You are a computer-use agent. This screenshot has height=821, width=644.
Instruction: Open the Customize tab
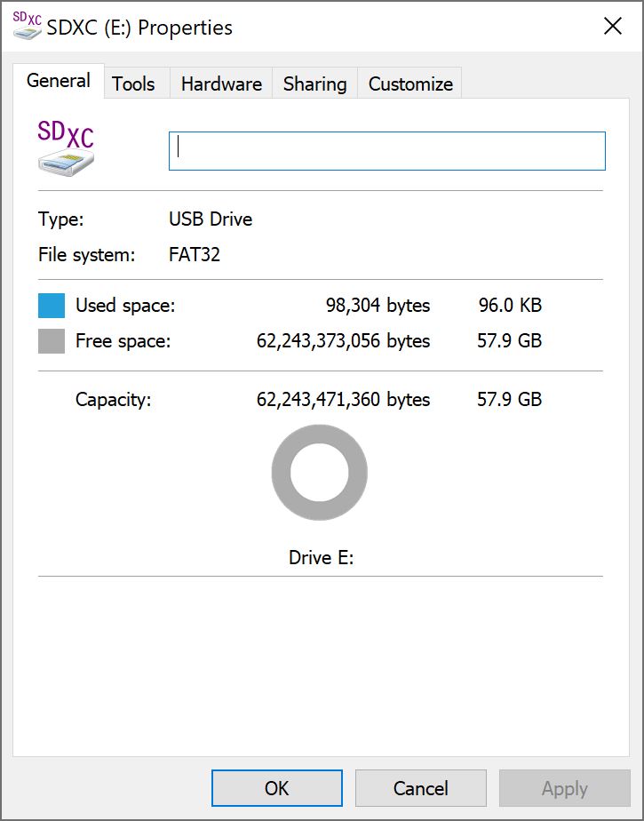409,84
